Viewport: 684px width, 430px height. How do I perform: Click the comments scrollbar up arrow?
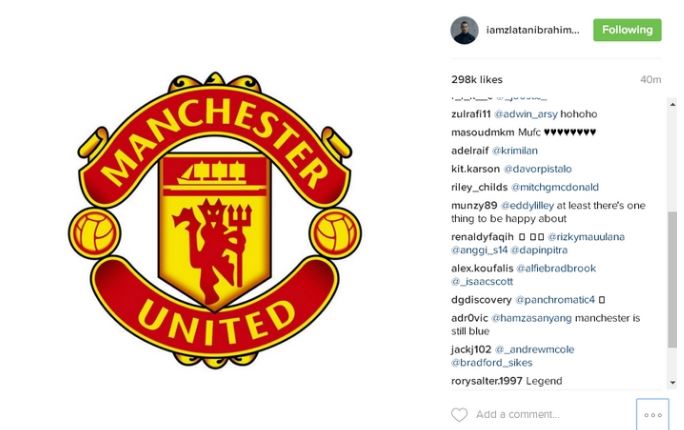point(672,104)
